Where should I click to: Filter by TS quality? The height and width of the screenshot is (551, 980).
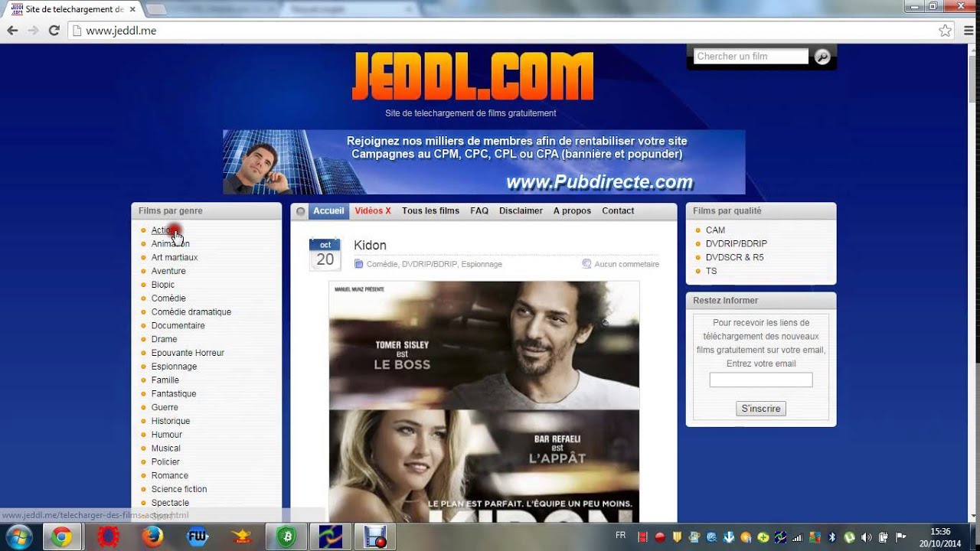711,271
